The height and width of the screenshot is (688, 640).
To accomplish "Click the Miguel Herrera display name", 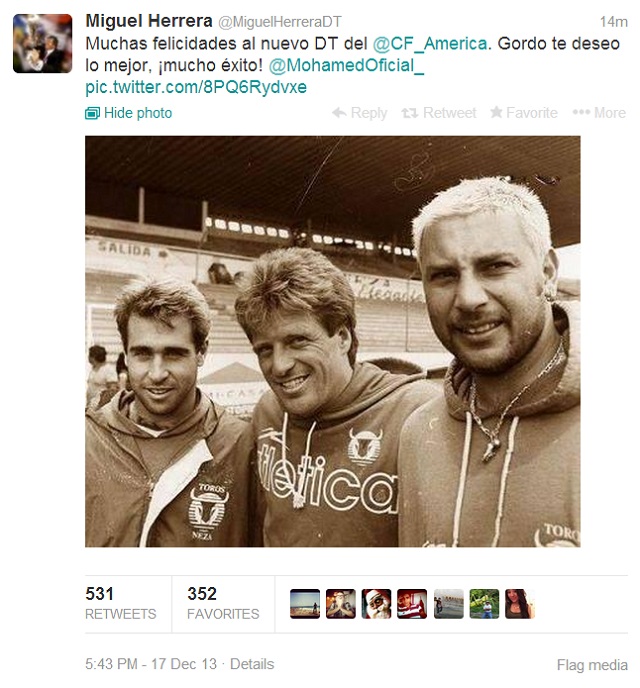I will tap(149, 21).
